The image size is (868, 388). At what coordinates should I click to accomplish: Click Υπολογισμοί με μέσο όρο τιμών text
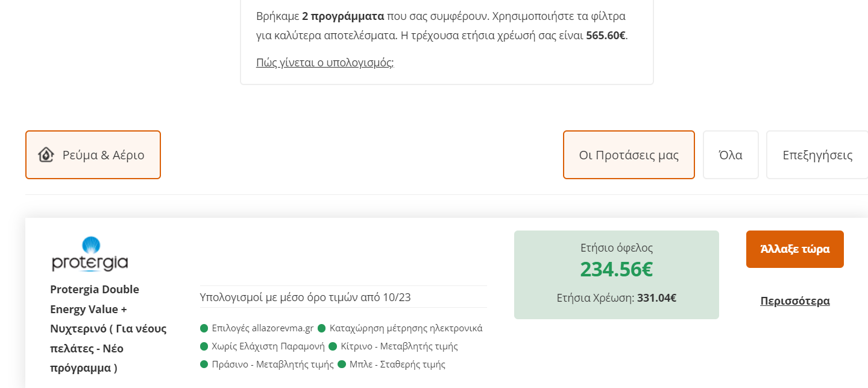click(x=306, y=297)
